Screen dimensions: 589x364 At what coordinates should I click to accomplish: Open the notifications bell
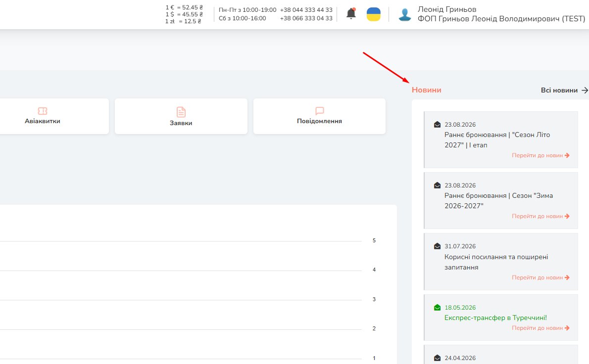click(351, 14)
